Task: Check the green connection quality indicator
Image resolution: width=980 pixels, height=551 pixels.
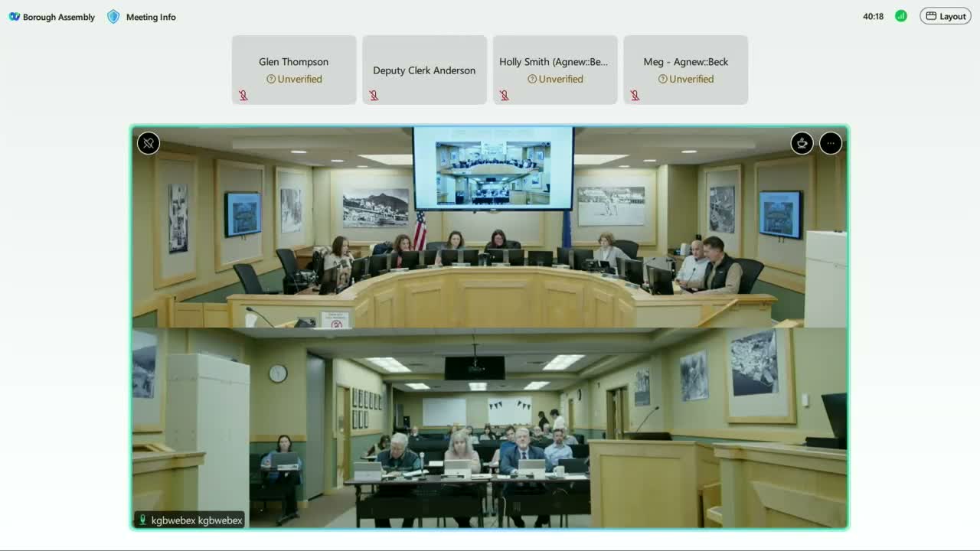Action: click(900, 15)
